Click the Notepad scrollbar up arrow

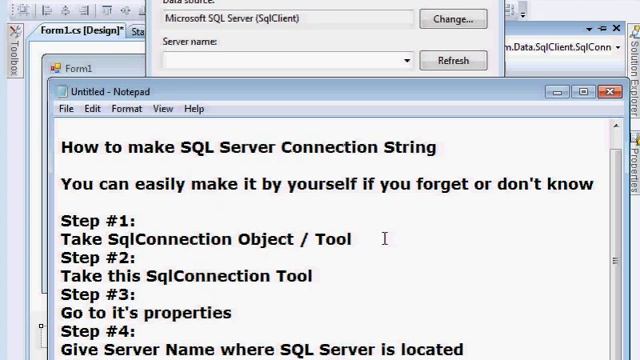coord(616,126)
